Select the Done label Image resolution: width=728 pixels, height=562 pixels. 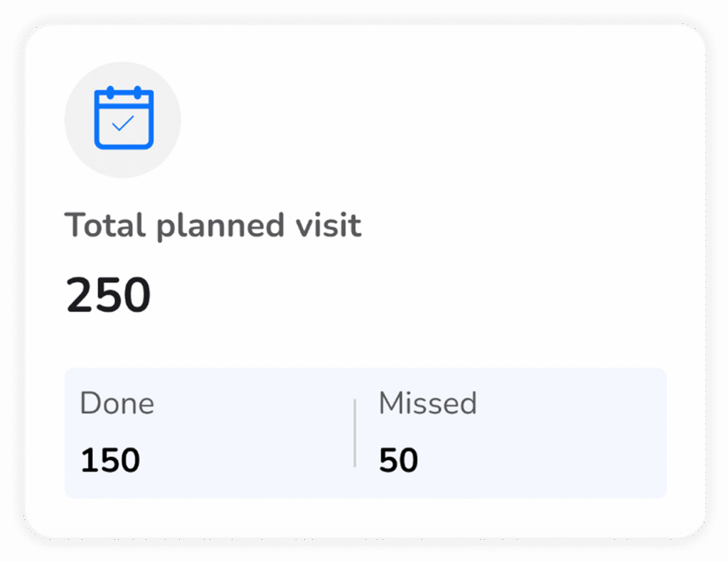click(117, 404)
